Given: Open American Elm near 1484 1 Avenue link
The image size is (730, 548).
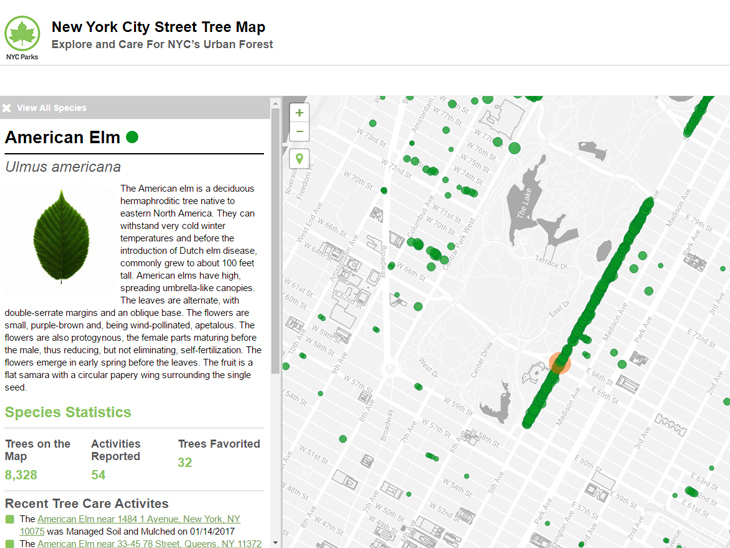Looking at the screenshot, I should 130,525.
